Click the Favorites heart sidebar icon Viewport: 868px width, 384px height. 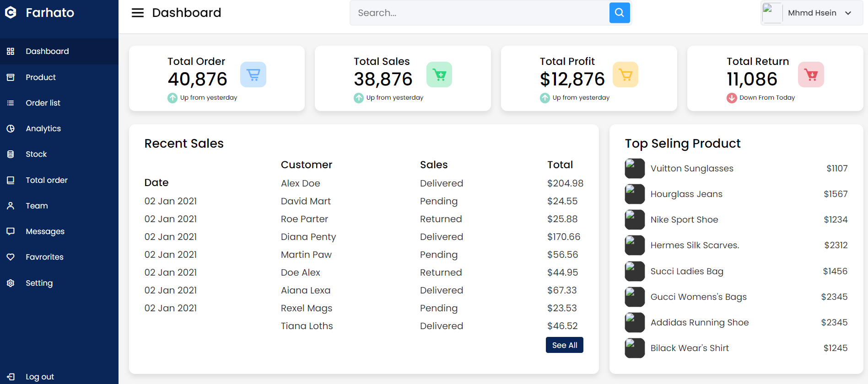pos(11,257)
